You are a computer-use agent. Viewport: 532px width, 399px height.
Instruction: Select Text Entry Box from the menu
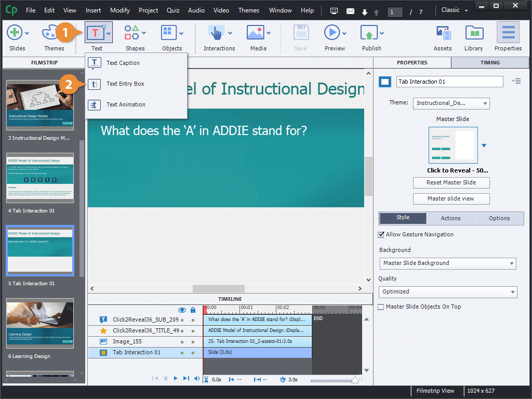click(125, 84)
